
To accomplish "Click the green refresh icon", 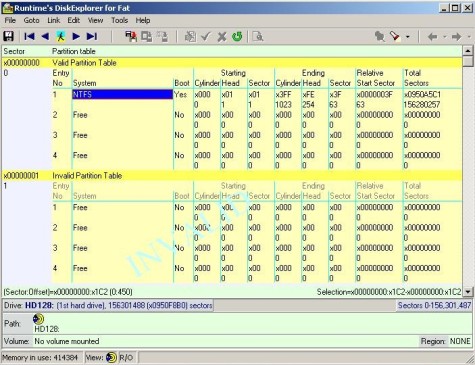I will pyautogui.click(x=237, y=36).
